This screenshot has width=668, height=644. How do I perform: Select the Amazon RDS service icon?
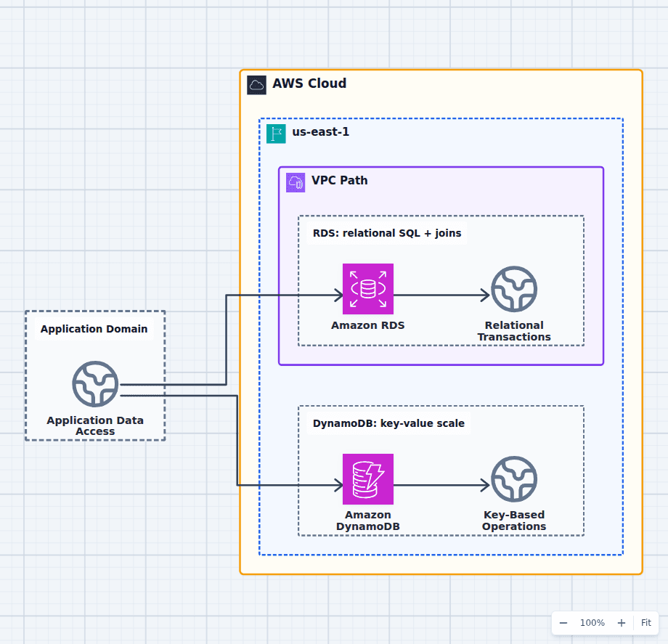[368, 289]
